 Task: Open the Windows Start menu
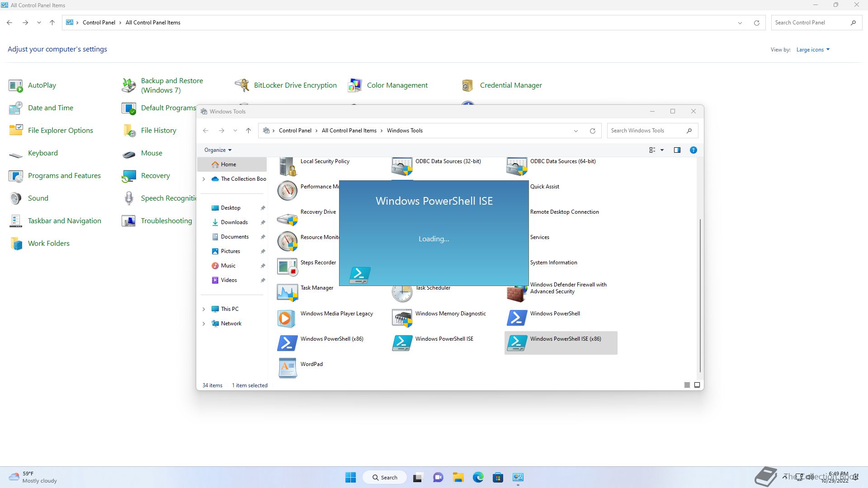pyautogui.click(x=350, y=477)
